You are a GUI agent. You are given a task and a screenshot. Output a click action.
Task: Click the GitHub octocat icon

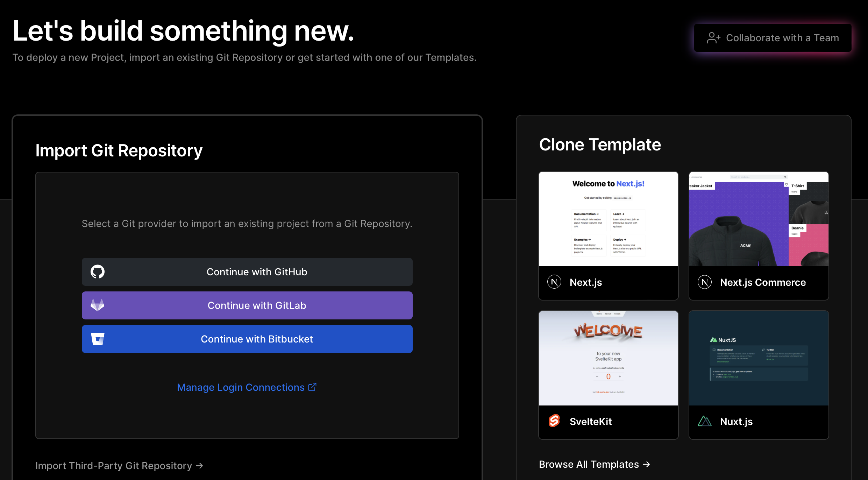(x=98, y=272)
